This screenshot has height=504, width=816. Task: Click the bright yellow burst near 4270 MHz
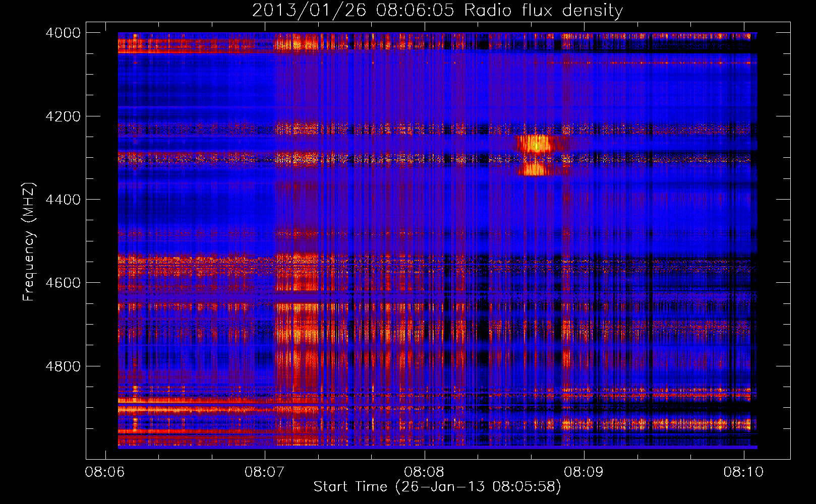(536, 144)
